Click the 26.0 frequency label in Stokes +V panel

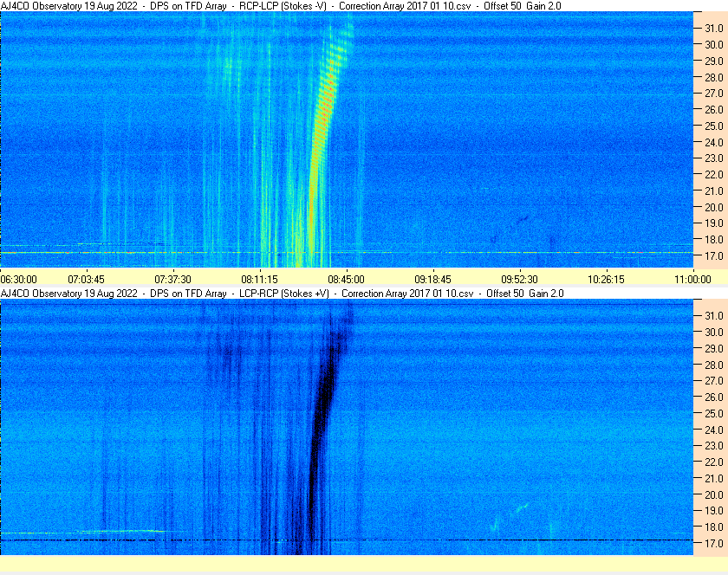coord(714,397)
